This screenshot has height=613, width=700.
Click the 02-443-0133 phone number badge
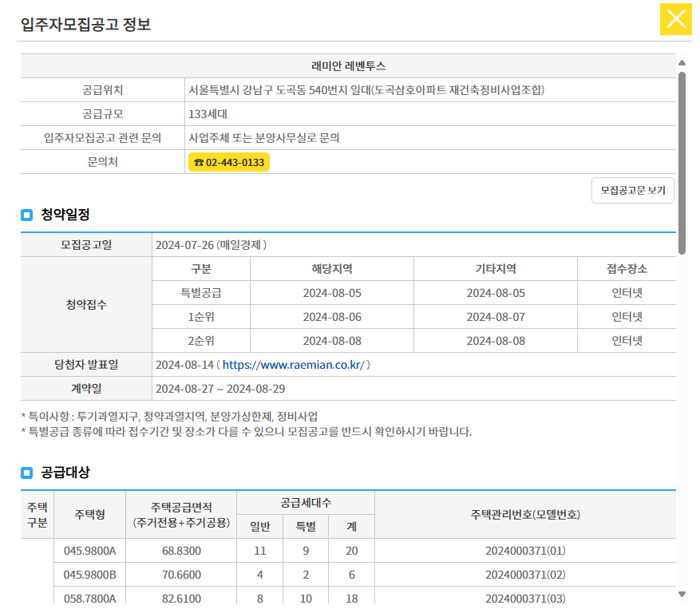pos(229,162)
